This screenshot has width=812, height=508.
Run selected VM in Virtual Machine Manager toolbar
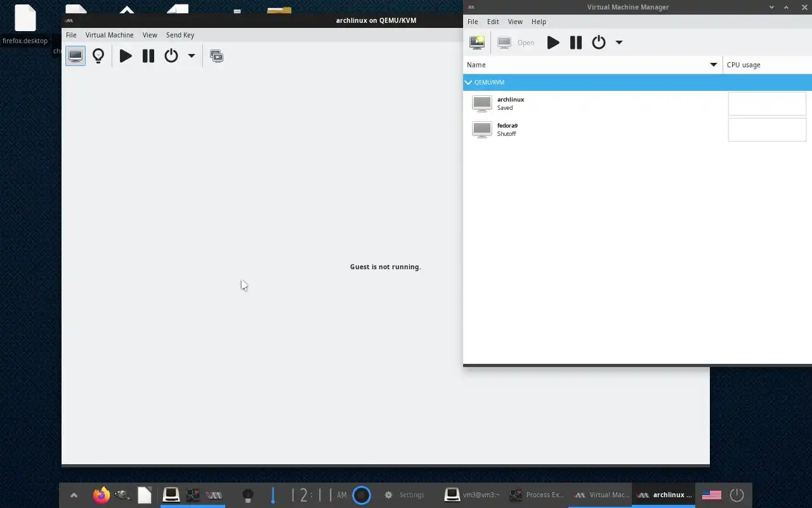pyautogui.click(x=553, y=43)
